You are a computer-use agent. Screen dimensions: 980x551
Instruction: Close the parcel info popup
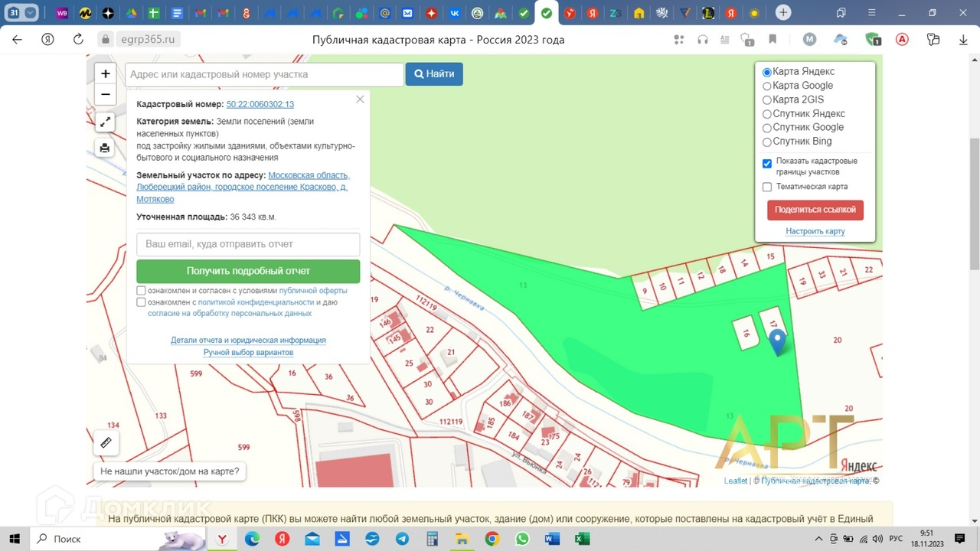(x=360, y=99)
